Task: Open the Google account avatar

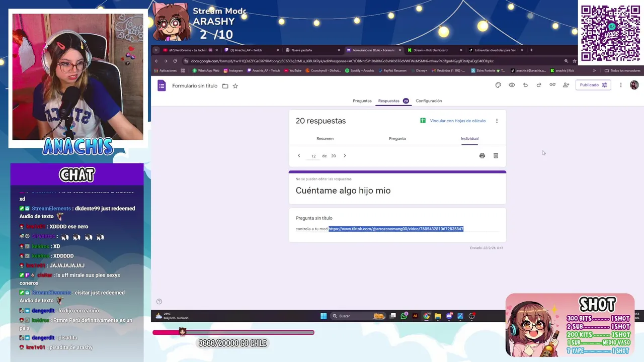Action: (634, 85)
